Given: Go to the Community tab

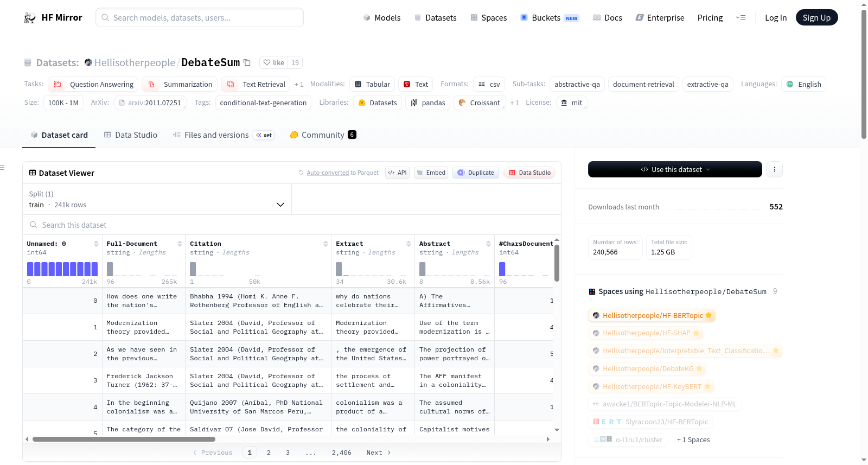Looking at the screenshot, I should (x=323, y=135).
